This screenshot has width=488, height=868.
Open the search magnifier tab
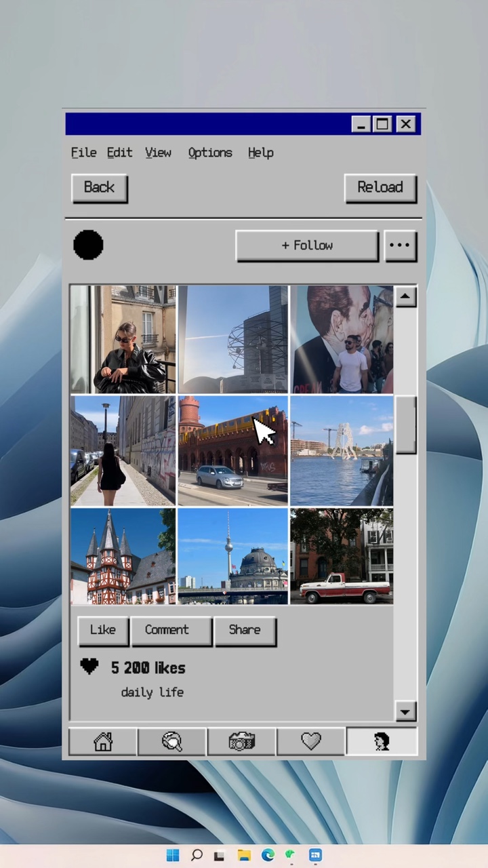(172, 742)
